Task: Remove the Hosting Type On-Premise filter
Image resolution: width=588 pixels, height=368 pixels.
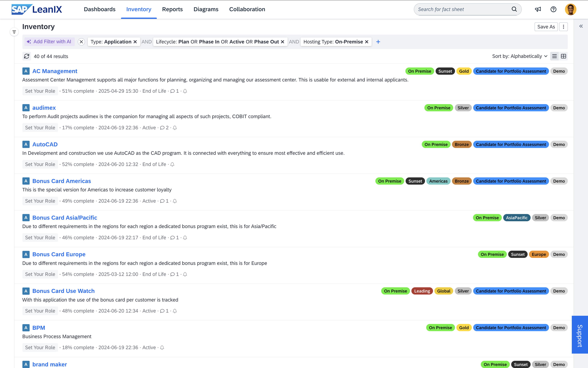Action: coord(367,42)
